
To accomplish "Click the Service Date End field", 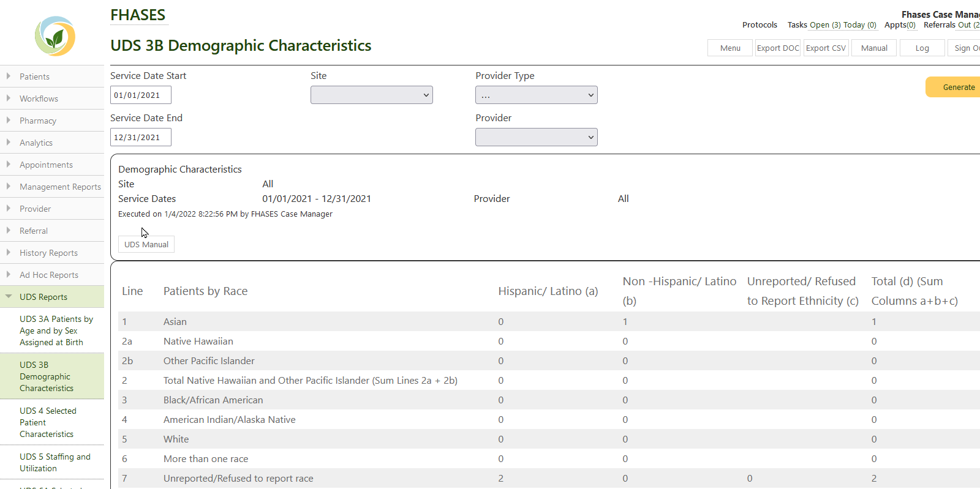I will 141,137.
